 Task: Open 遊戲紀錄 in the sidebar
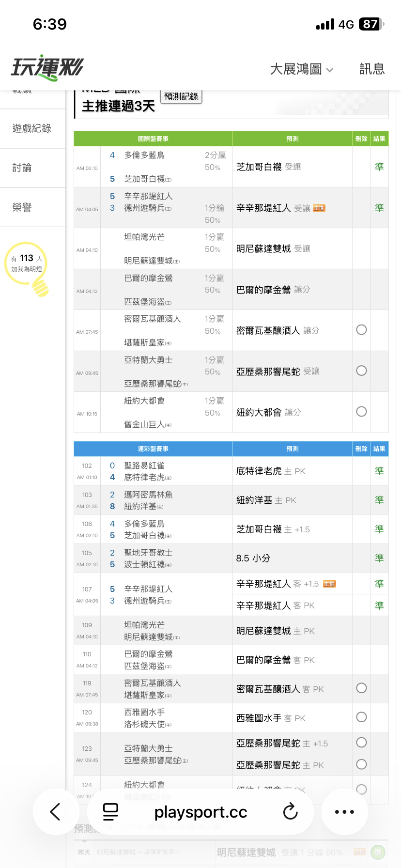pos(32,128)
